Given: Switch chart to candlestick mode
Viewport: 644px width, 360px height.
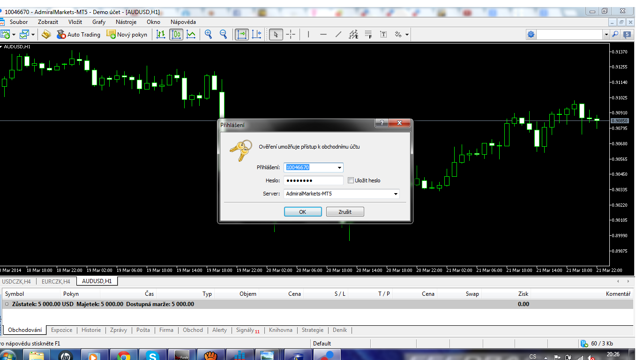Looking at the screenshot, I should tap(176, 34).
